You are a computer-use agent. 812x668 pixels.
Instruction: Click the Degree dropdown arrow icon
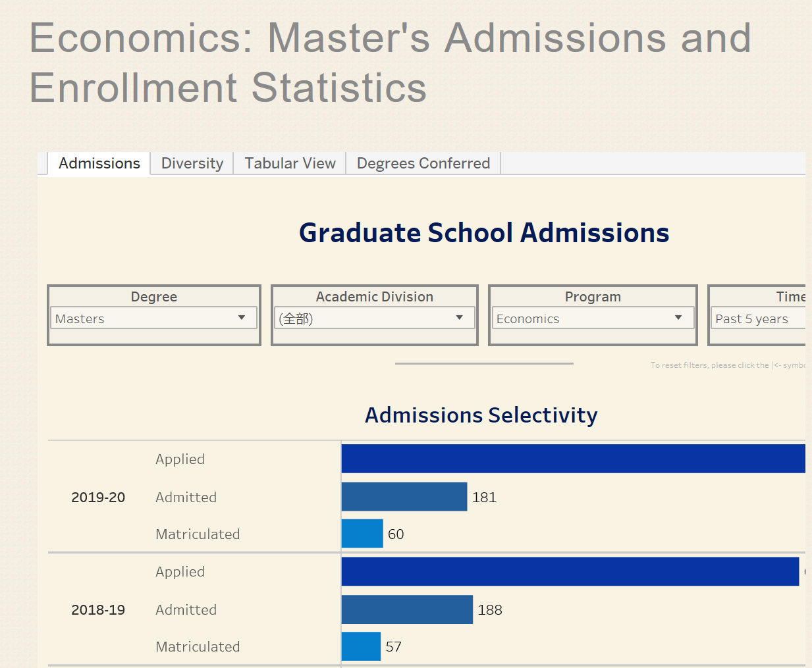pos(242,318)
